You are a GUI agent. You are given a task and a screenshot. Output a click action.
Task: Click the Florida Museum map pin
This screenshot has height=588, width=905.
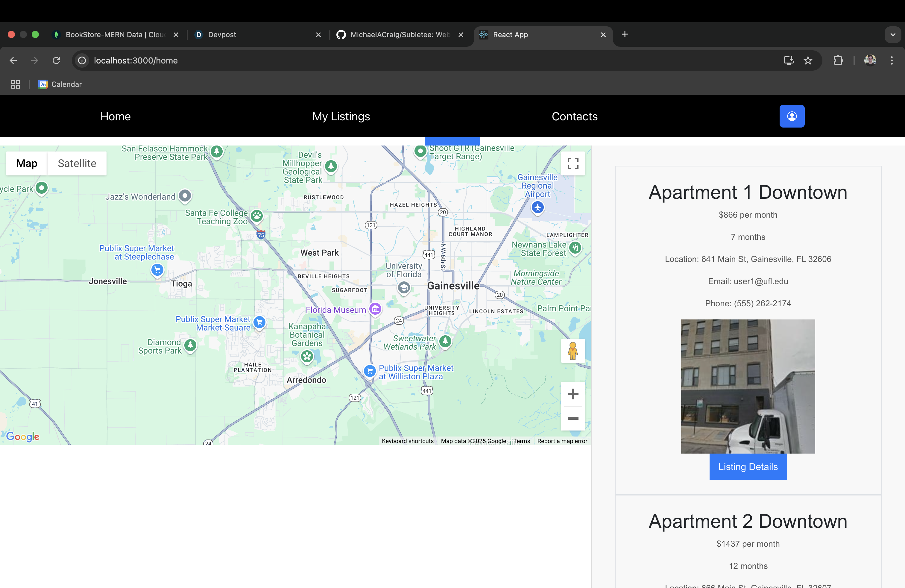point(375,309)
